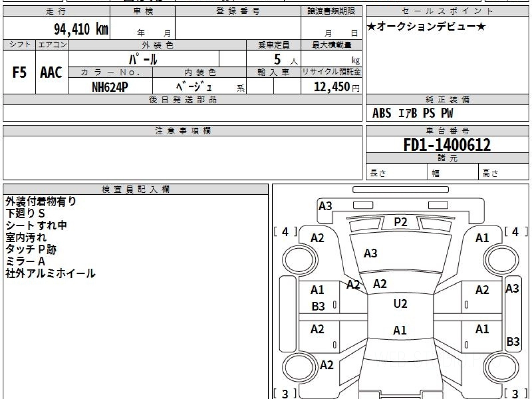
Task: Click the A2 mark on the front right door
Action: coord(482,290)
